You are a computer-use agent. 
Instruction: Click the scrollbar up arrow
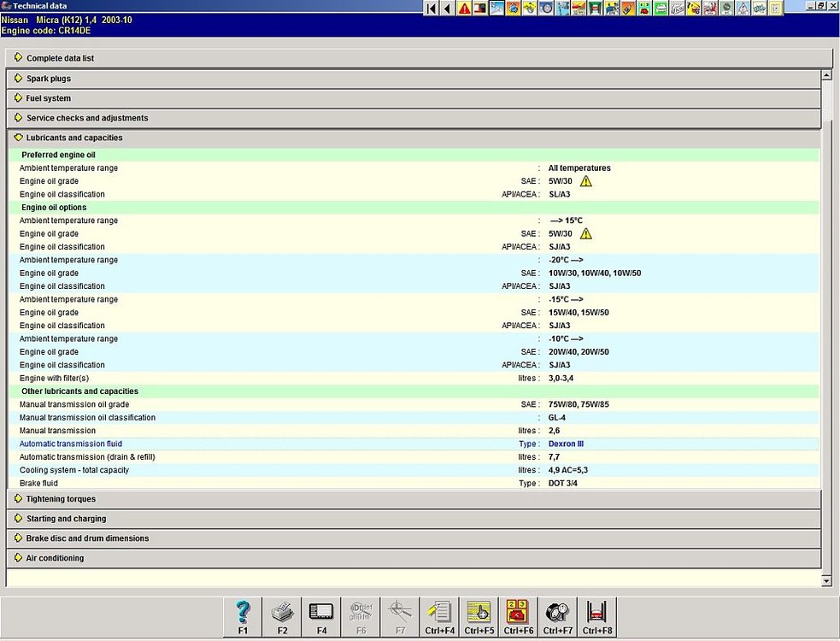[826, 75]
